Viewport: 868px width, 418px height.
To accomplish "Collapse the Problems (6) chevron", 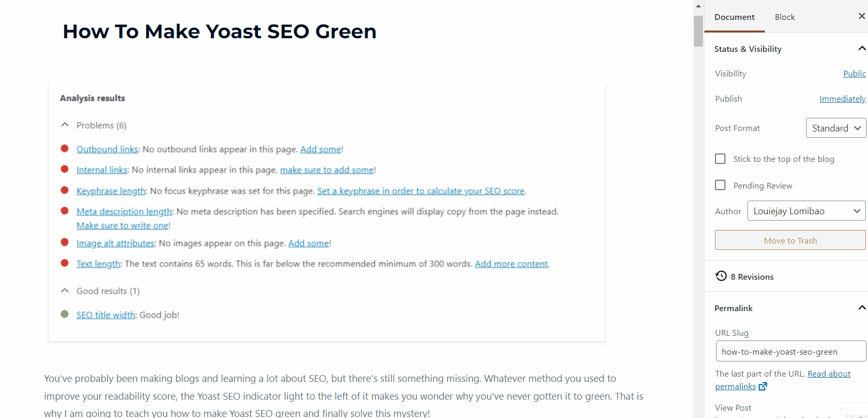I will point(65,125).
